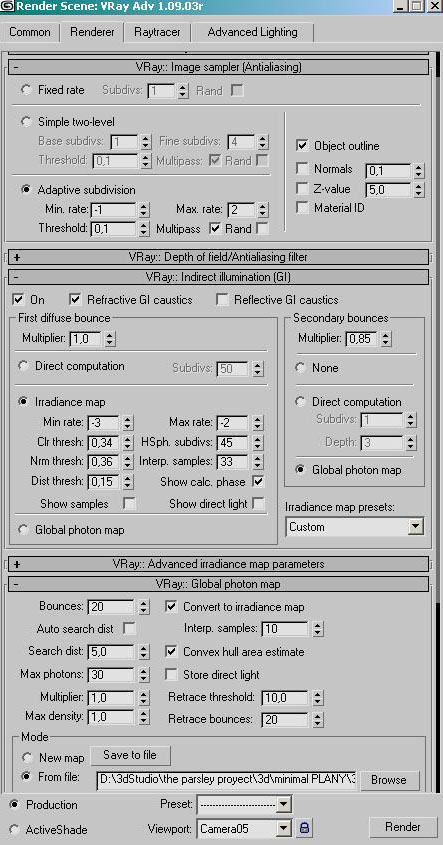Enable Z-value checkbox
This screenshot has height=845, width=443.
click(x=302, y=189)
